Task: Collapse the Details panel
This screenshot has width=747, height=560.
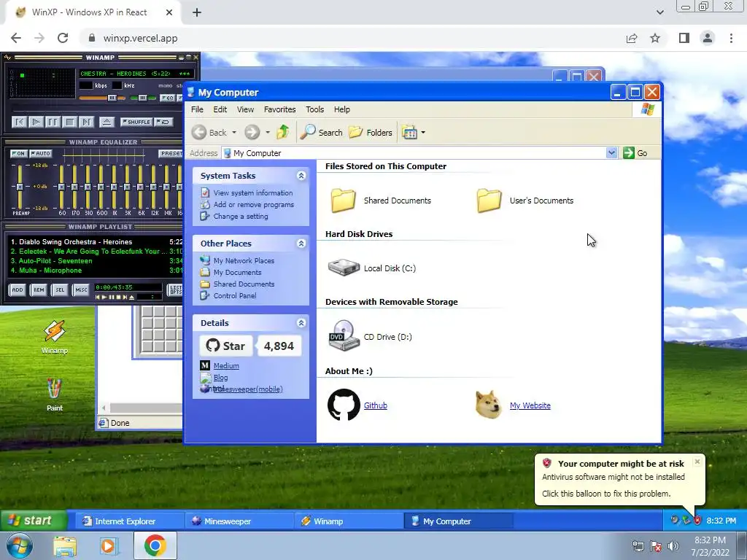Action: coord(301,323)
